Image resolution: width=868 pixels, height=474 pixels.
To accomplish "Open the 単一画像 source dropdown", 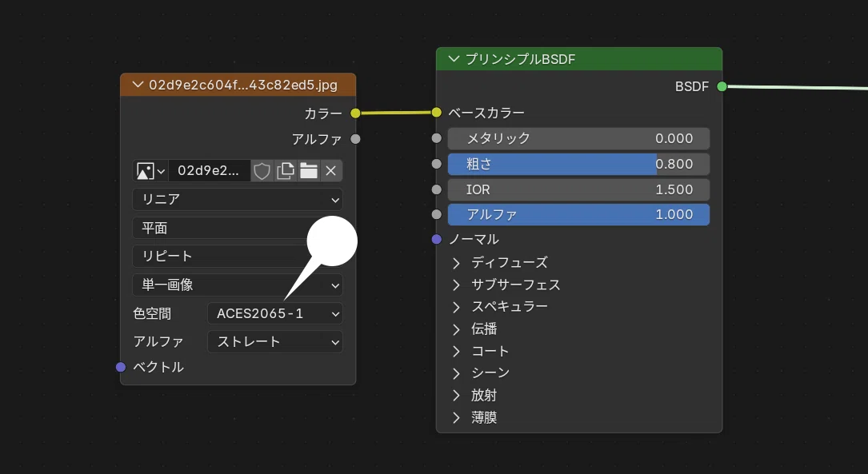I will click(x=238, y=285).
